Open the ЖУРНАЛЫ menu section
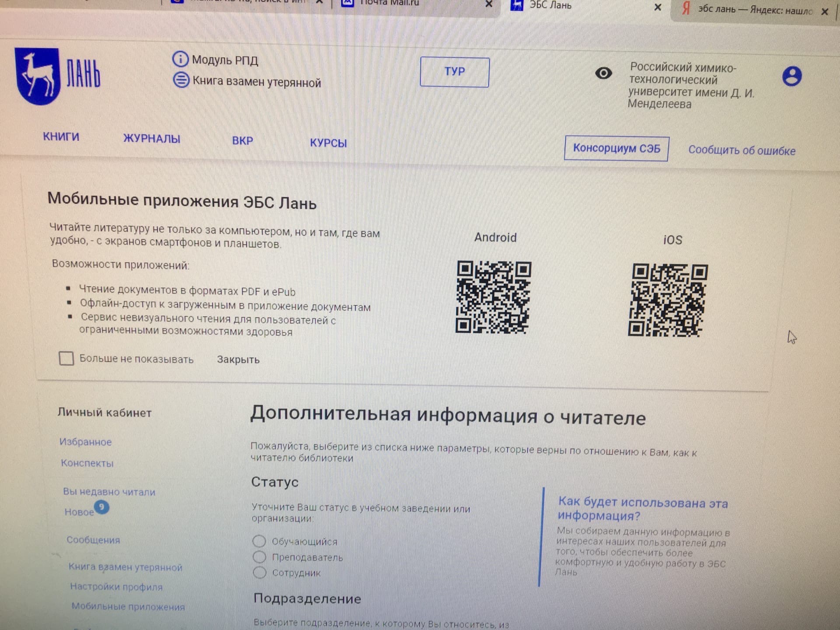Image resolution: width=840 pixels, height=630 pixels. (152, 139)
